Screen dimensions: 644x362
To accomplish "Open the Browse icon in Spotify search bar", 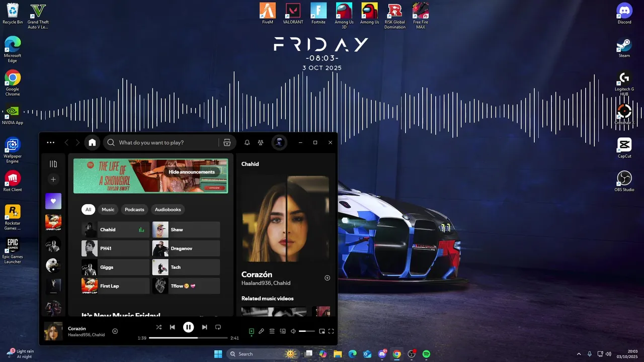I will click(x=227, y=143).
